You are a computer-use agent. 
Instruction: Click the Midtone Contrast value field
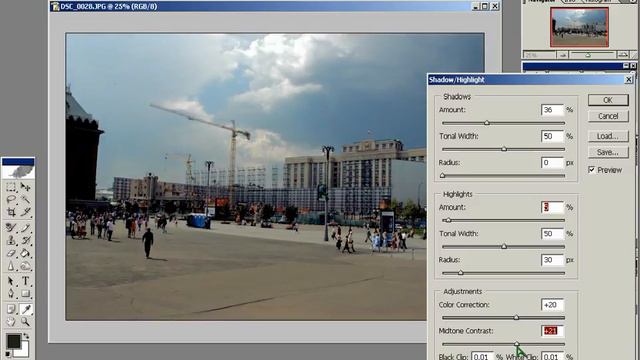click(552, 331)
